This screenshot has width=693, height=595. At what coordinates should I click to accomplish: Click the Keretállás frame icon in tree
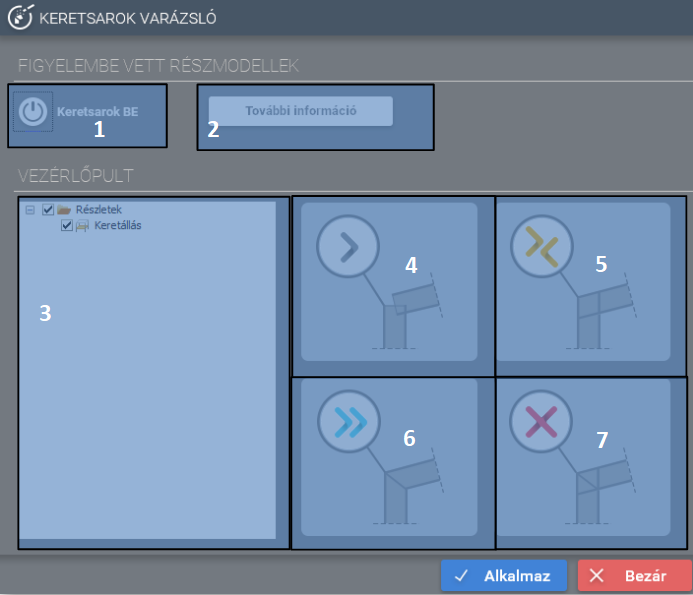(x=82, y=226)
